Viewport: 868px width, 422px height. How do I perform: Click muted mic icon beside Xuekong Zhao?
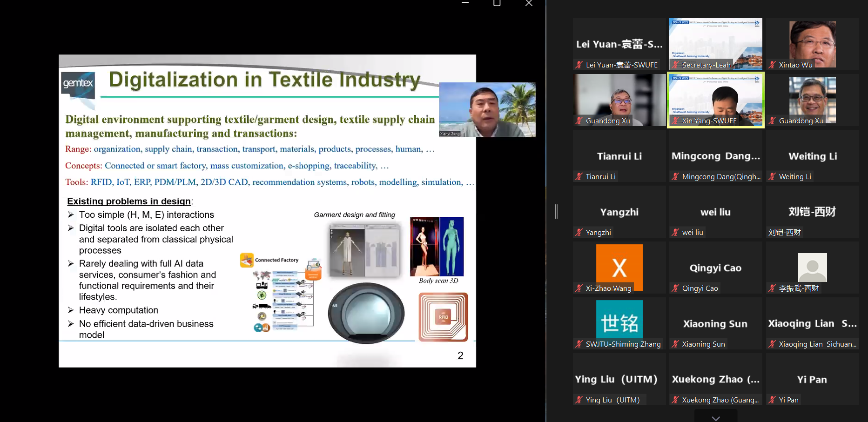tap(675, 400)
